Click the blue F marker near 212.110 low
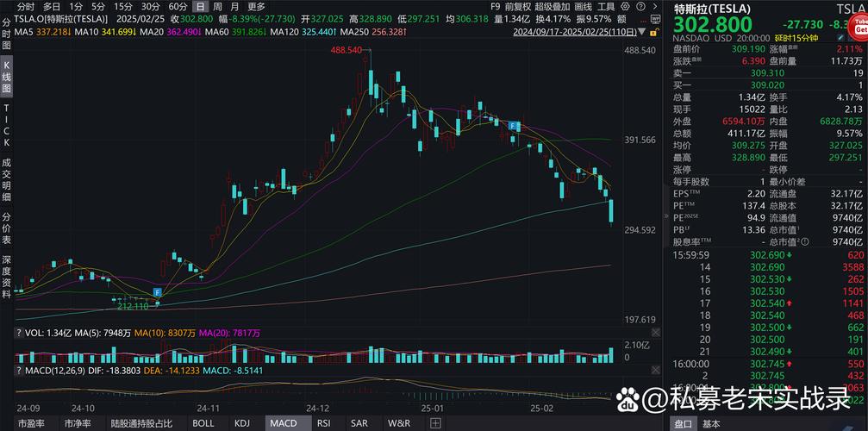Viewport: 868px width, 431px height. pyautogui.click(x=158, y=293)
